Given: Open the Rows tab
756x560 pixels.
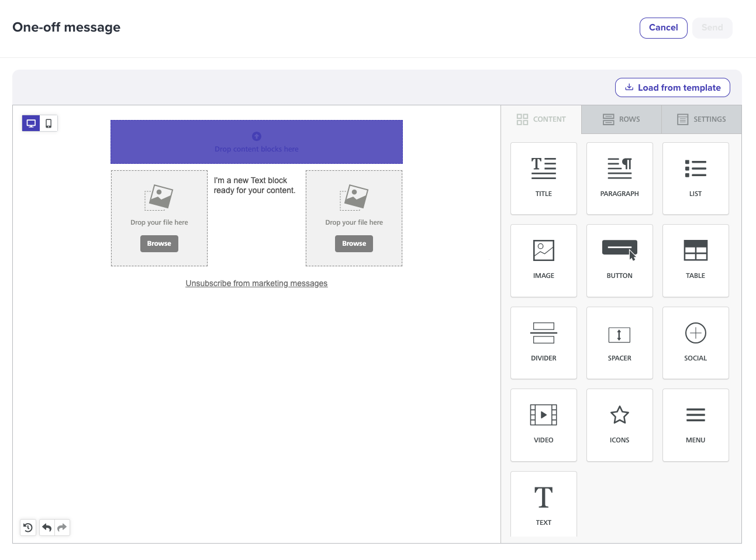Looking at the screenshot, I should [x=622, y=119].
